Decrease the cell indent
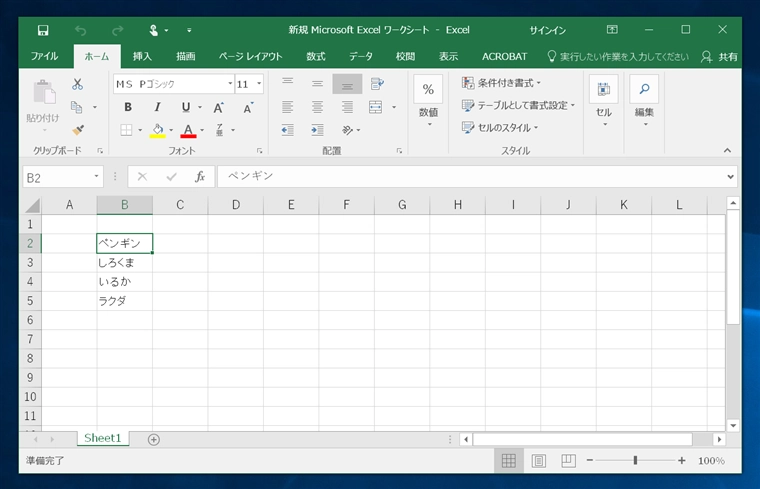The height and width of the screenshot is (489, 760). pos(287,130)
